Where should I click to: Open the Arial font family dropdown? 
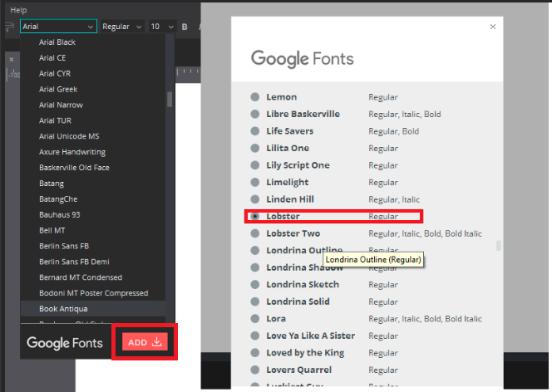tap(58, 27)
